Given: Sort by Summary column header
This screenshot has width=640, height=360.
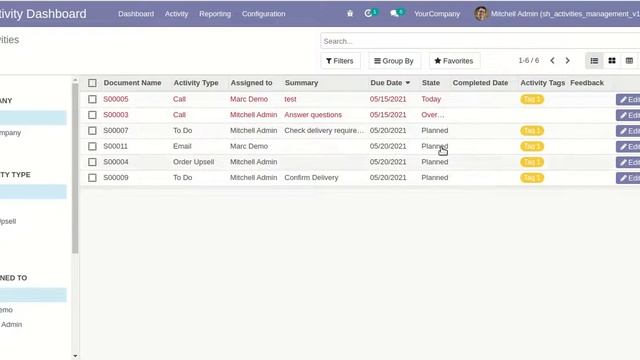Looking at the screenshot, I should pos(301,83).
